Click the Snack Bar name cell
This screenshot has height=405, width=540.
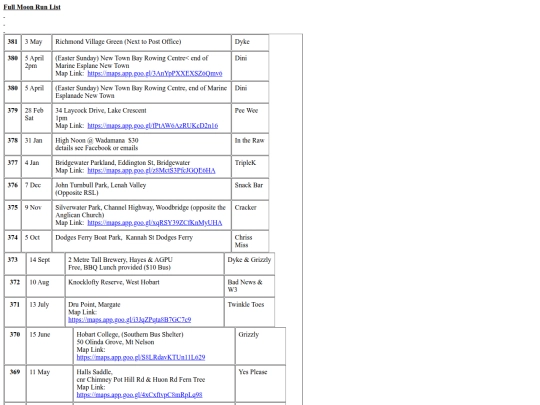point(250,189)
